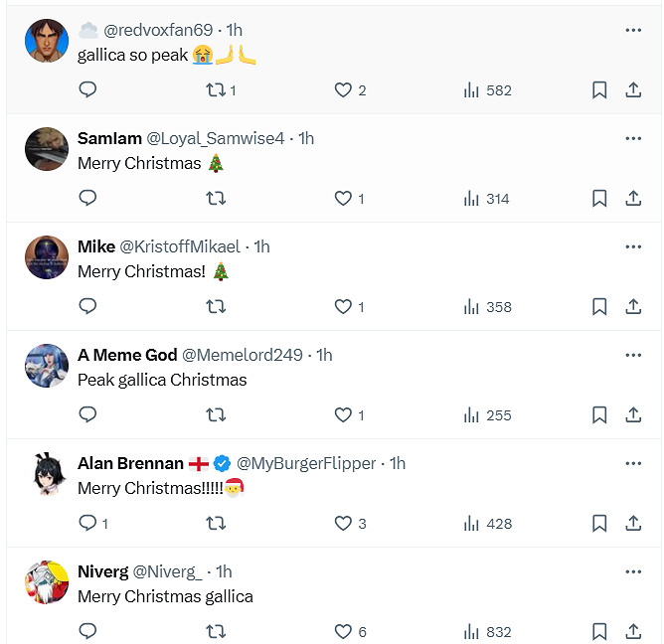View analytics showing 358 views

point(487,307)
